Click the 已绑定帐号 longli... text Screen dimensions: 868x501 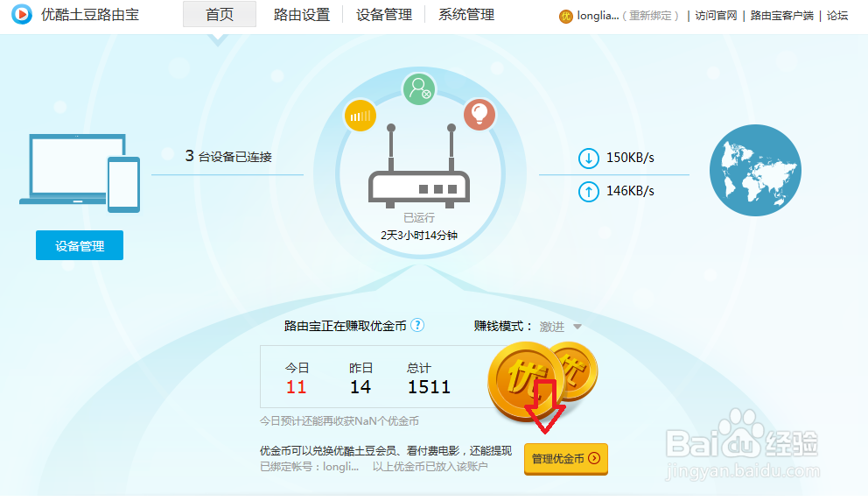(310, 467)
